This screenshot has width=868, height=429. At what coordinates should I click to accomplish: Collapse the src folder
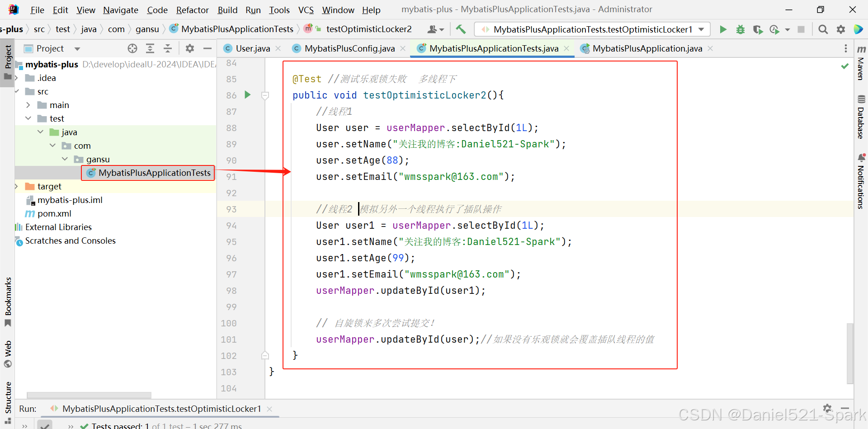click(x=17, y=91)
